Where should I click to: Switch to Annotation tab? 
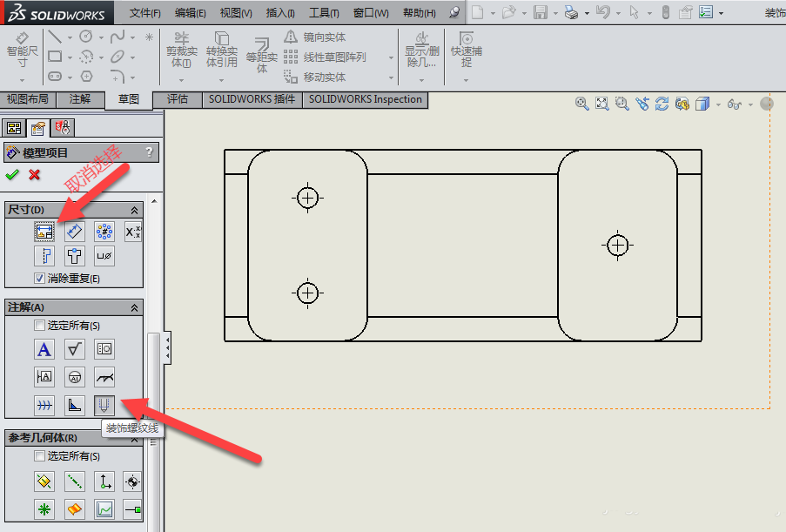click(x=80, y=99)
